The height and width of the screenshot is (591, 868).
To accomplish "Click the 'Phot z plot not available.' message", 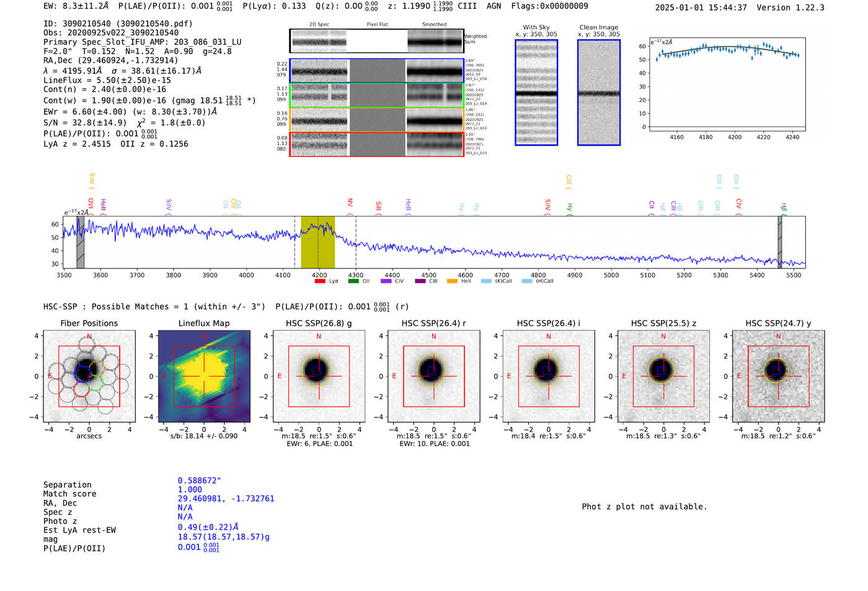I will point(644,507).
